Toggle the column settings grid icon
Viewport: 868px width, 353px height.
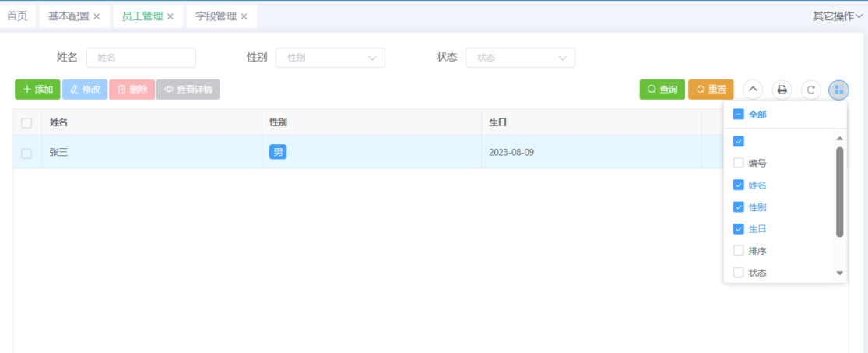tap(838, 90)
